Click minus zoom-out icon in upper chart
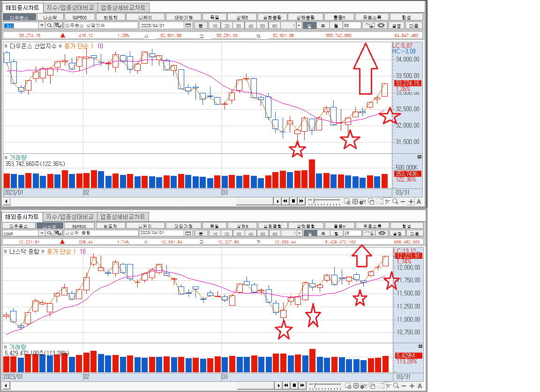This screenshot has width=540, height=392. [x=403, y=202]
